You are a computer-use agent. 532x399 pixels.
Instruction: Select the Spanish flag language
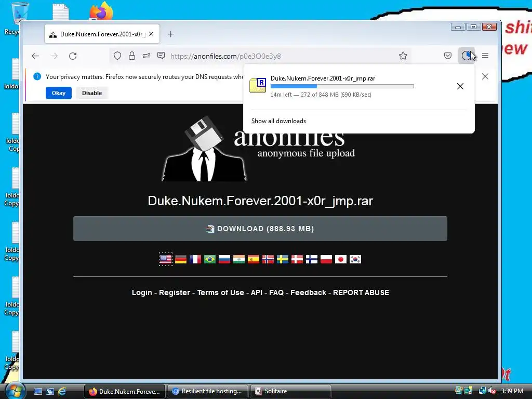[254, 259]
